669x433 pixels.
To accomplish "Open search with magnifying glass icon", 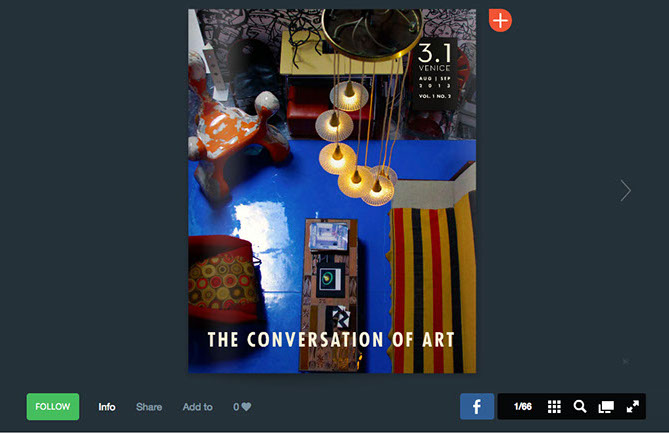I will click(580, 407).
